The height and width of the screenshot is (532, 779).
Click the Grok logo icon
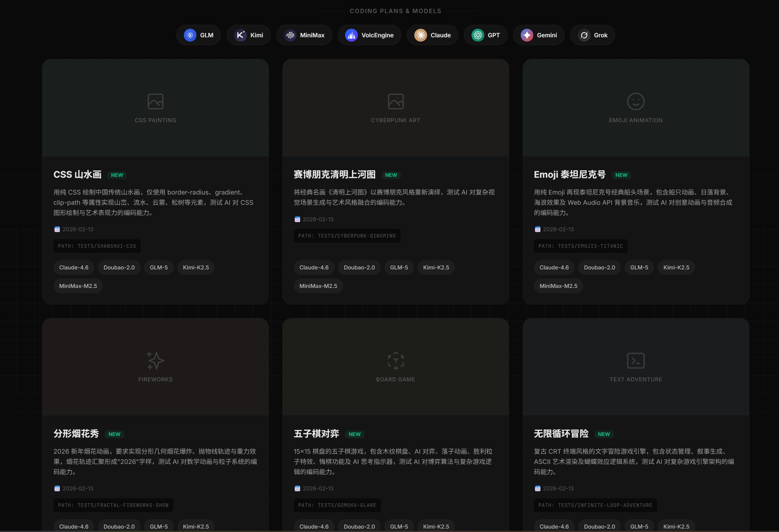(584, 35)
